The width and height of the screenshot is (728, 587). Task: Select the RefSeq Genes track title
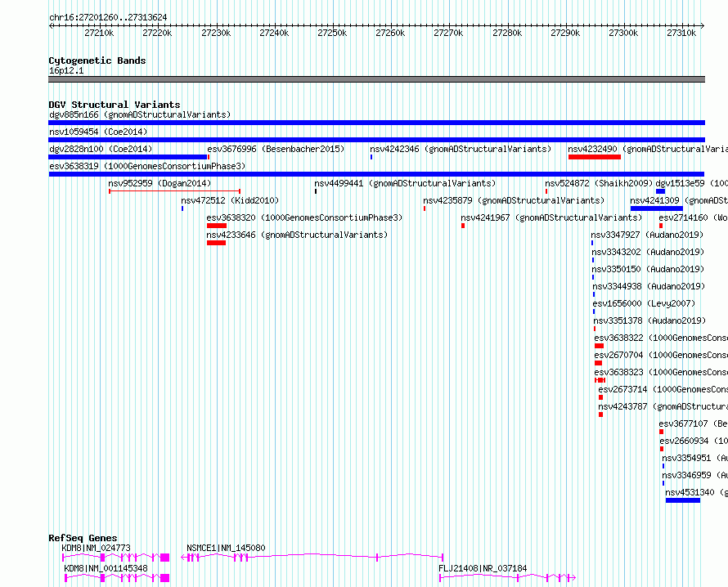click(x=83, y=538)
